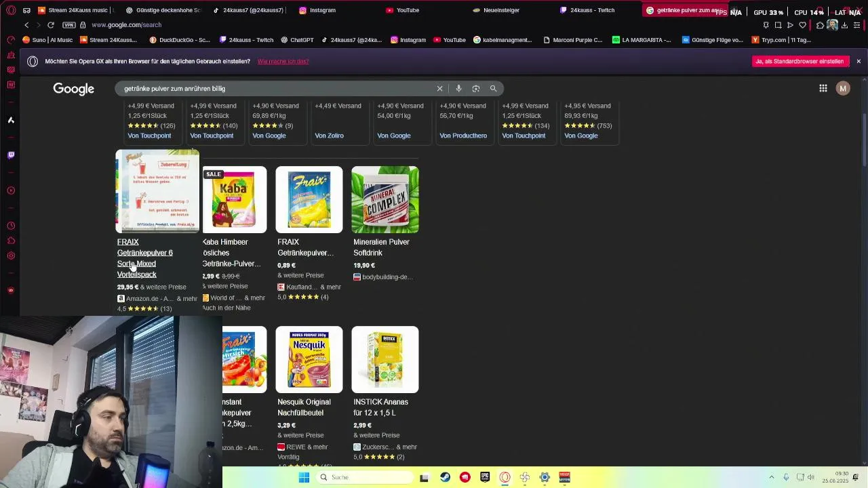Toggle the VPN badge in address bar

[x=69, y=25]
